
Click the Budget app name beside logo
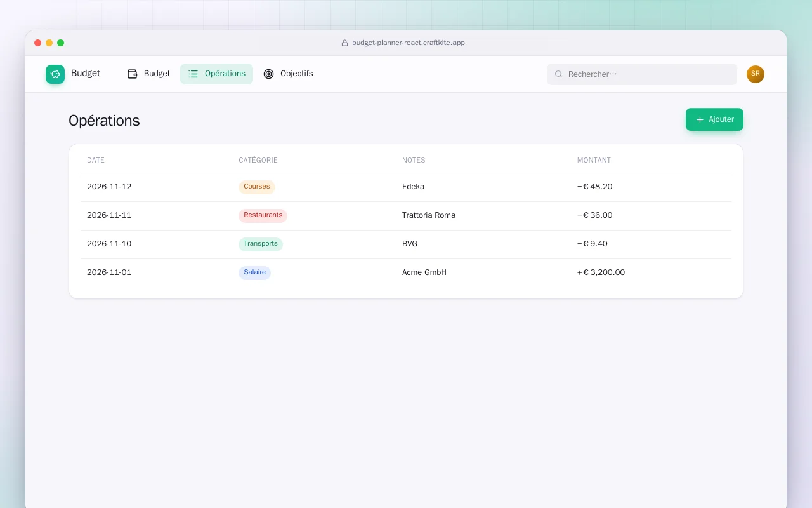(86, 74)
